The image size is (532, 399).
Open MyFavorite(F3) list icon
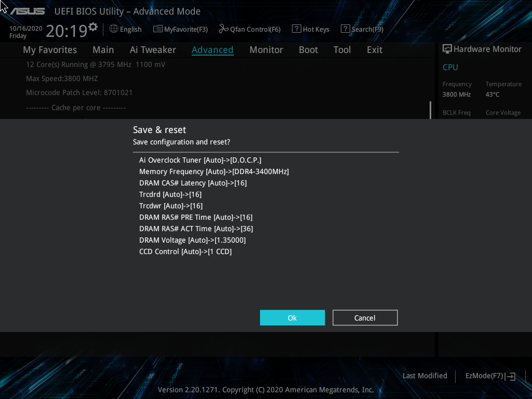[158, 29]
